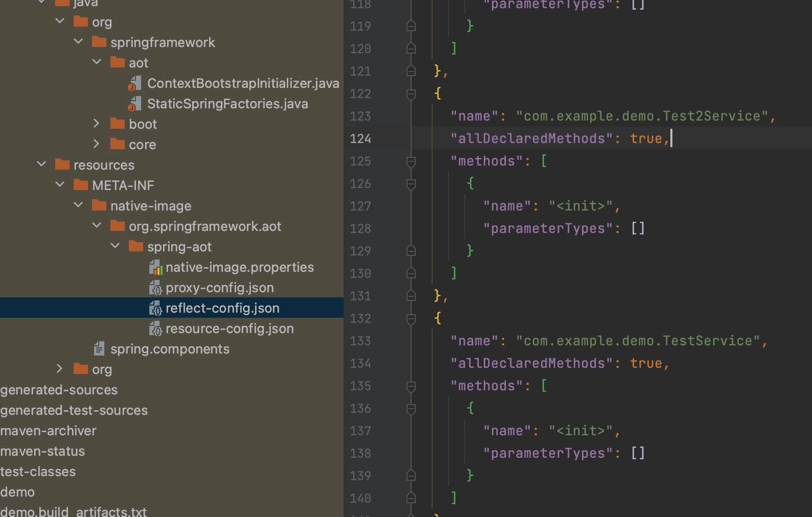Click the spring-aot folder icon
Screen dimensions: 812x517
(136, 246)
